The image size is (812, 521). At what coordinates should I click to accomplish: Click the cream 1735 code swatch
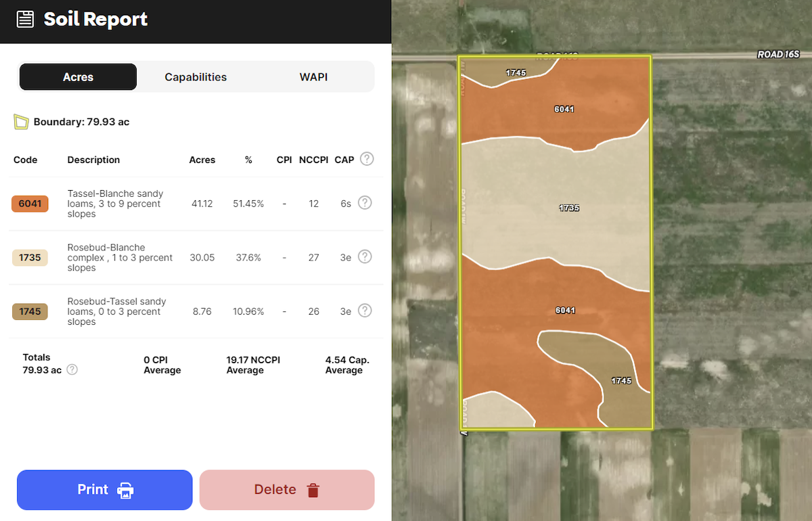click(30, 258)
